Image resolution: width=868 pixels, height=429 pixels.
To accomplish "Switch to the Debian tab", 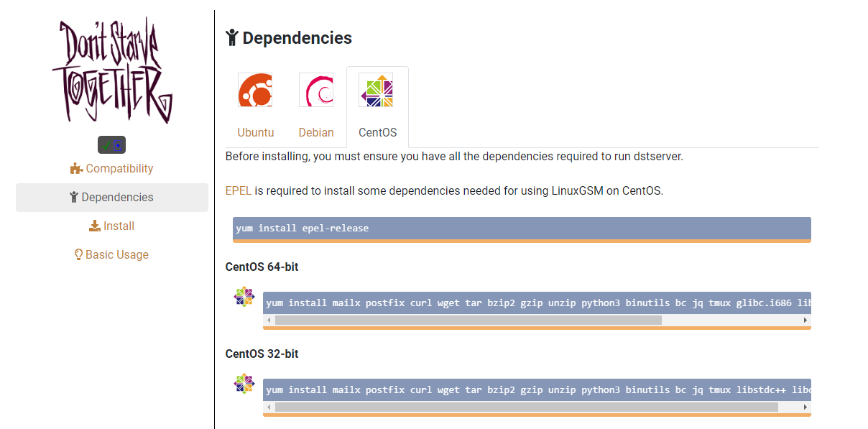I will pos(316,132).
